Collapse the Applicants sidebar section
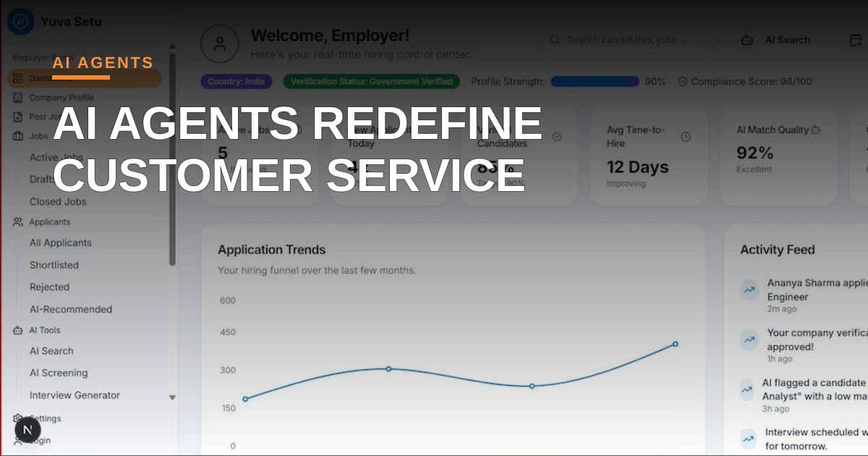The image size is (868, 456). click(x=50, y=222)
